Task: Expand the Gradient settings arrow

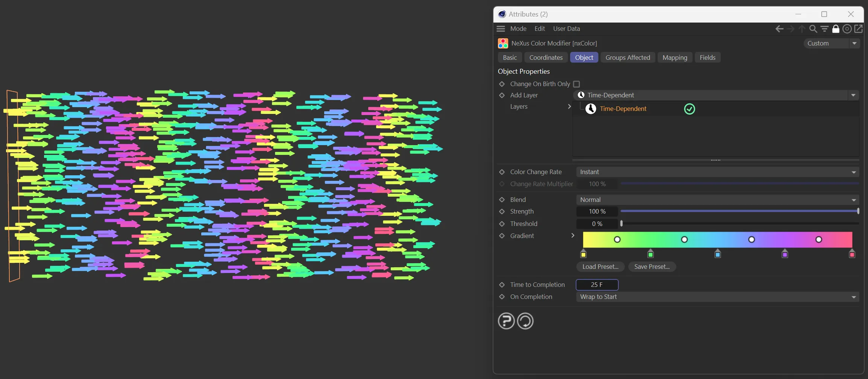Action: pos(573,235)
